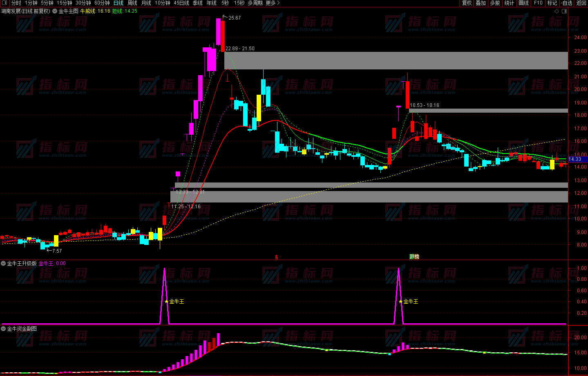
Task: Toggle the left panel icon in top-left corner
Action: 4,3
